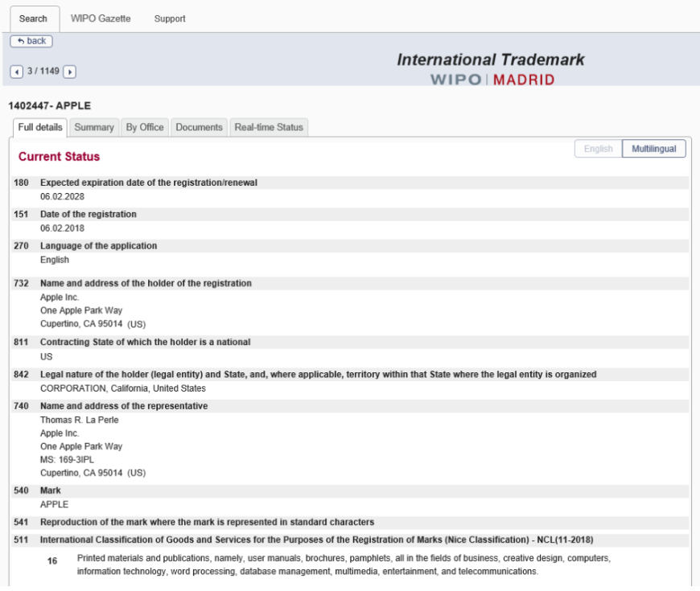
Task: Select holder address One Apple Park Way under 732
Action: pos(81,310)
